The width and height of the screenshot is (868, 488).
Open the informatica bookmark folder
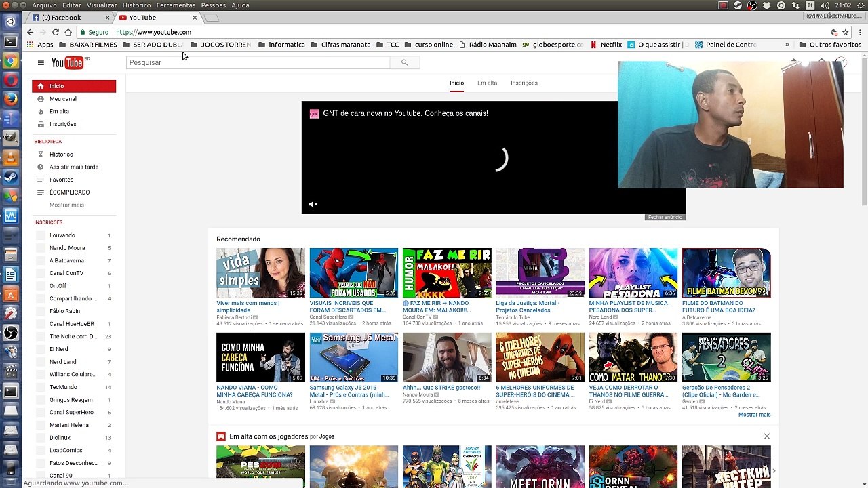pyautogui.click(x=281, y=45)
